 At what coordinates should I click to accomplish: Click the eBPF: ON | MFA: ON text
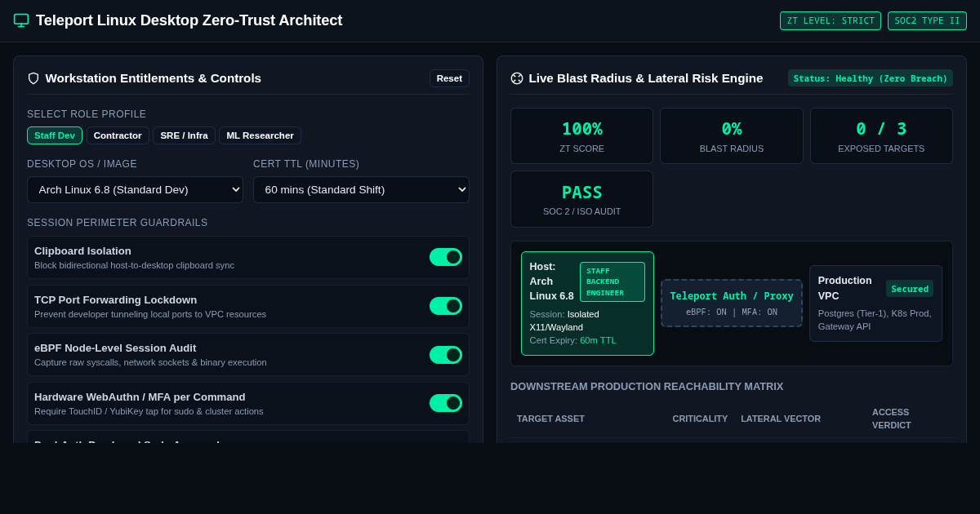click(x=732, y=312)
